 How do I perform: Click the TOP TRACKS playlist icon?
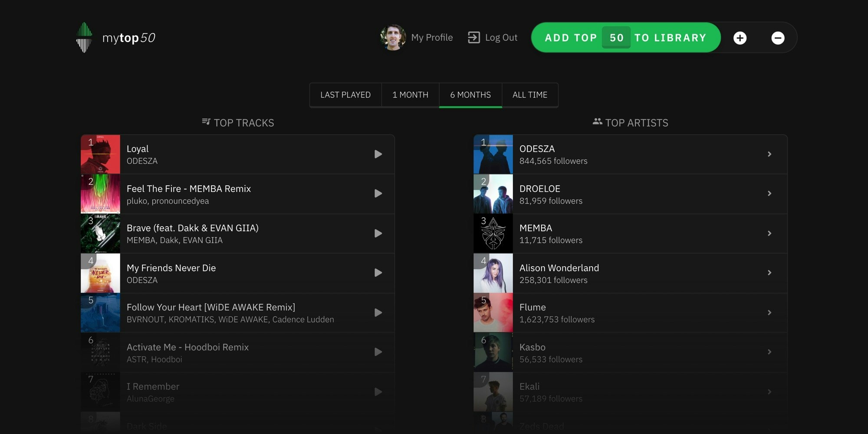tap(206, 122)
